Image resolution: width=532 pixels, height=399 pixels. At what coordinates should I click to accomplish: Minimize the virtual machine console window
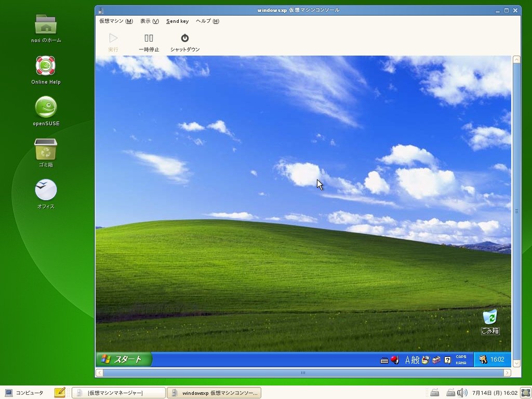(x=497, y=10)
